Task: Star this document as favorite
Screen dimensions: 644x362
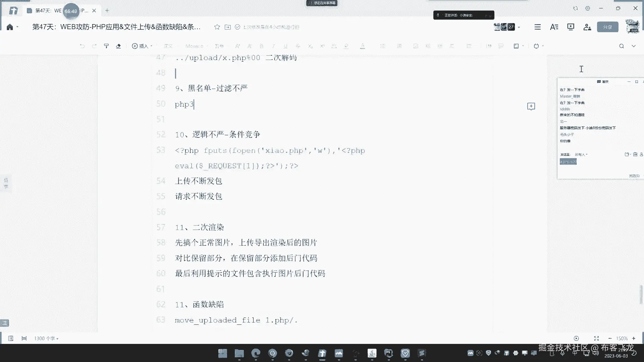Action: point(217,27)
